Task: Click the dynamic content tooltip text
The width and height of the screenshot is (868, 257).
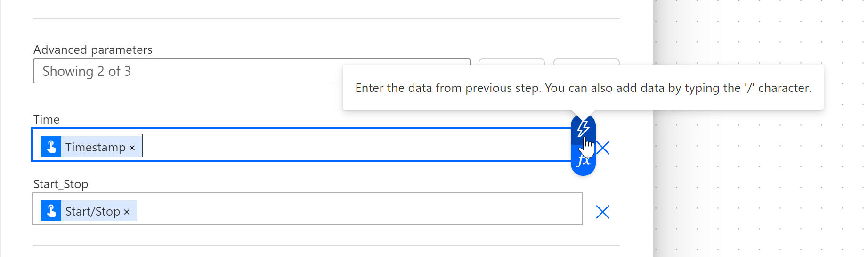Action: (x=583, y=88)
